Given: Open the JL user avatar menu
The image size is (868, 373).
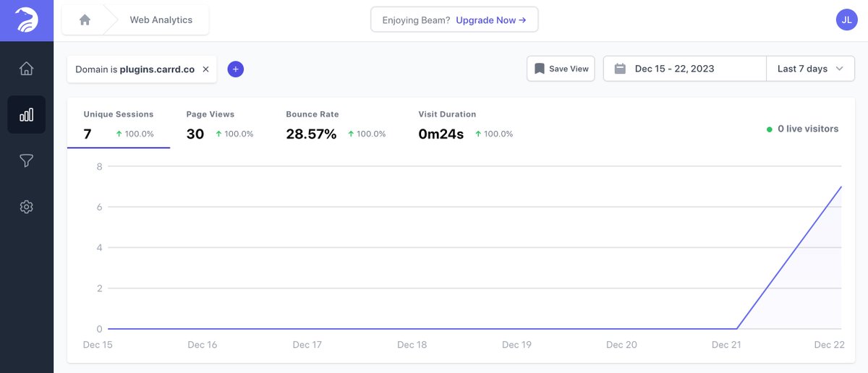Looking at the screenshot, I should click(846, 20).
